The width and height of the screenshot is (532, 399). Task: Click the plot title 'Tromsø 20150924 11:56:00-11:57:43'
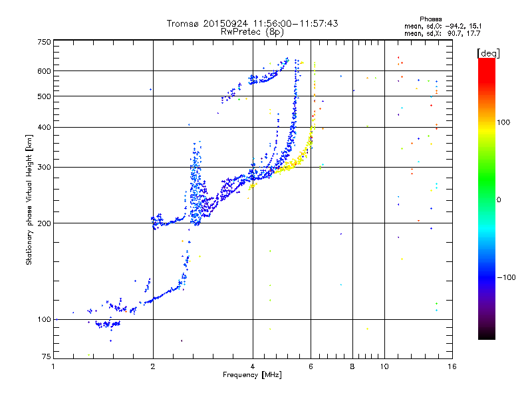252,23
